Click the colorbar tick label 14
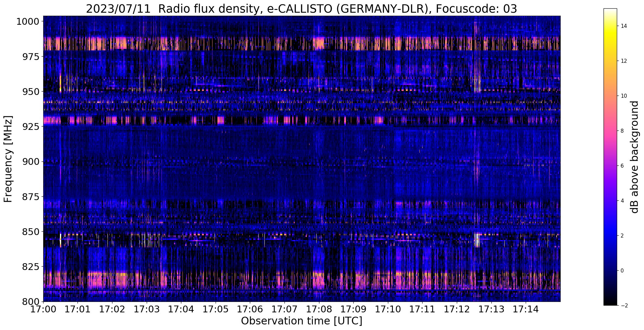 pyautogui.click(x=624, y=26)
